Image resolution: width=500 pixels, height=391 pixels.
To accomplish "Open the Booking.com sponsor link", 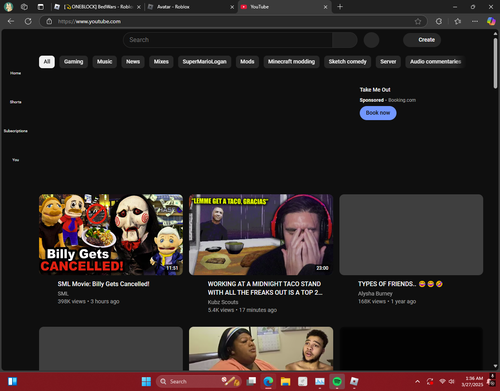I will [x=402, y=100].
